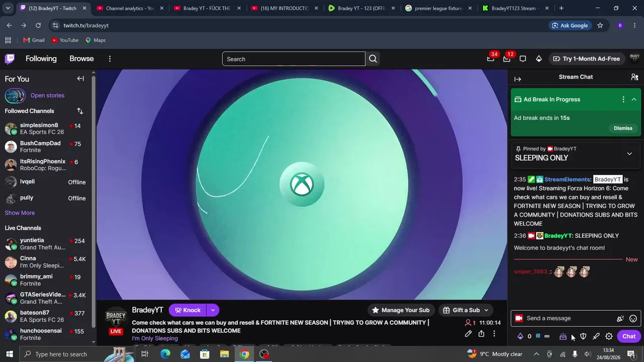Click the sword moderator view icon
The image size is (644, 362).
[x=596, y=336]
